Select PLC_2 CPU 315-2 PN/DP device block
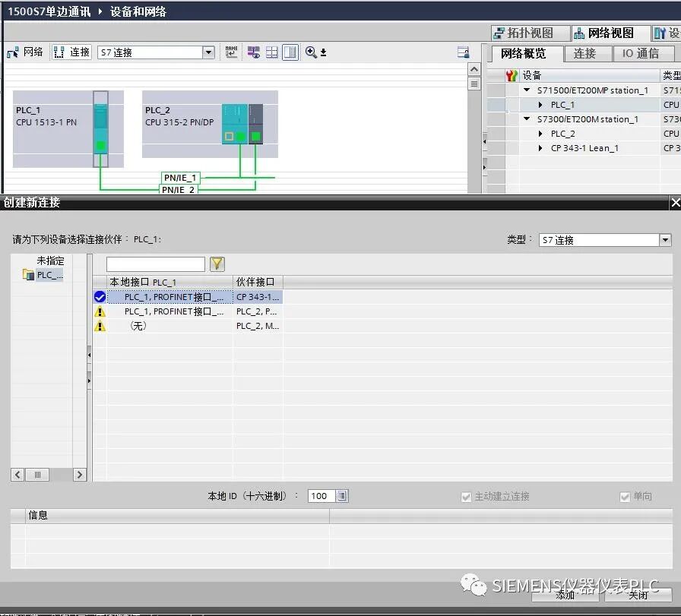The width and height of the screenshot is (681, 616). click(210, 124)
